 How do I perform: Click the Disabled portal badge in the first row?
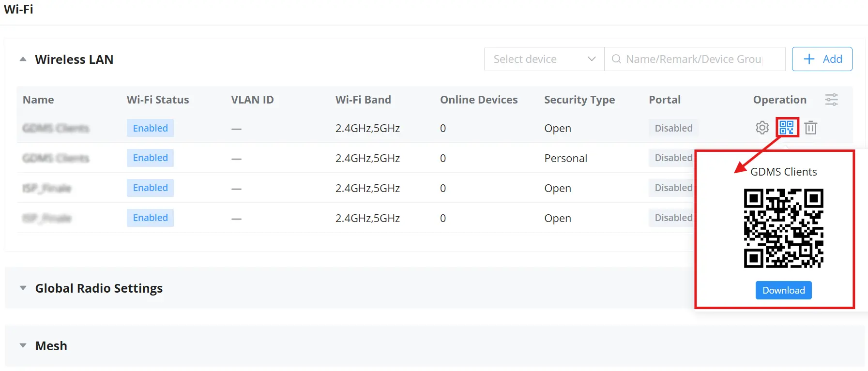coord(673,128)
